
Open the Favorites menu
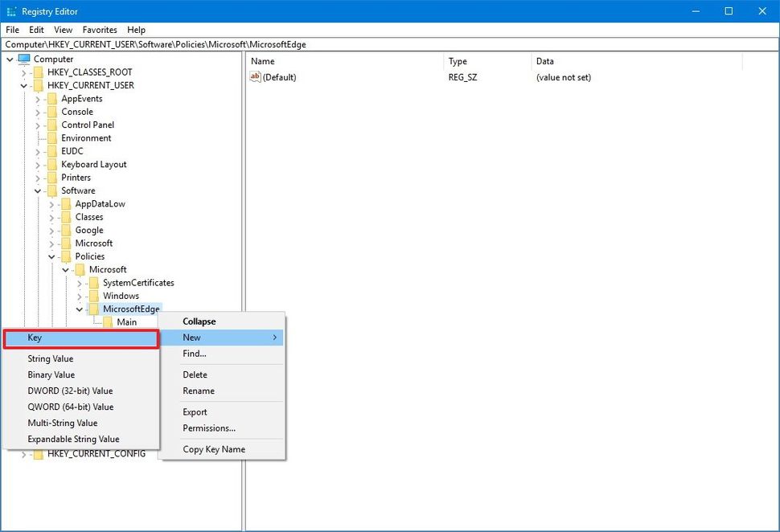(x=99, y=29)
